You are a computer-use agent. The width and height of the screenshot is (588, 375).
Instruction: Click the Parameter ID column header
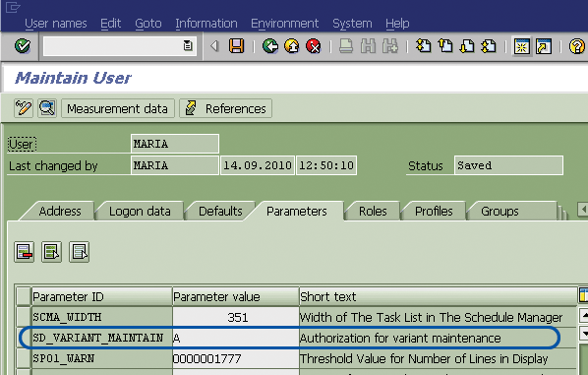pyautogui.click(x=101, y=296)
